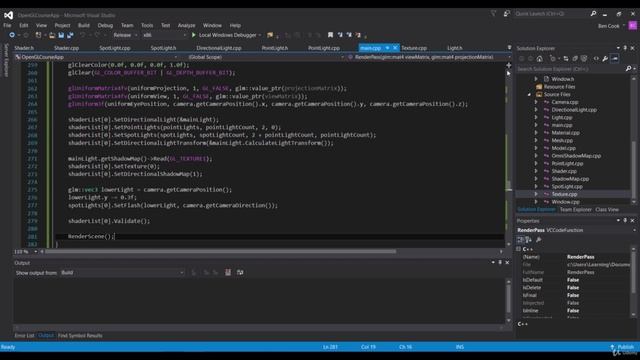Click the Ben Cook account name
This screenshot has height=360, width=640.
pos(609,26)
